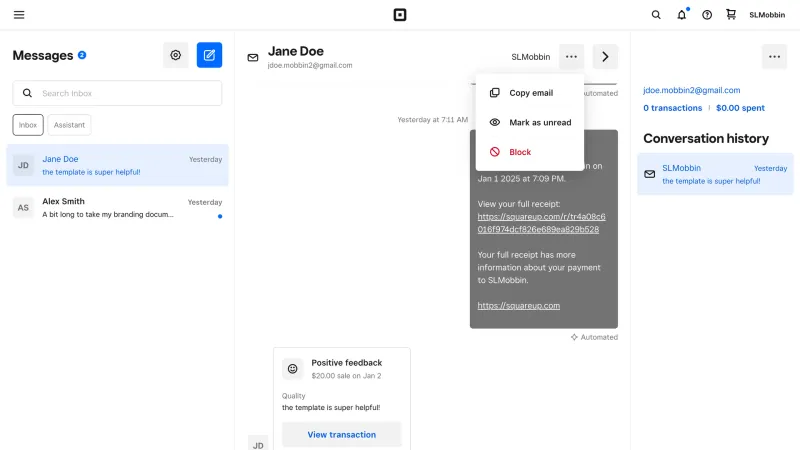
Task: Collapse the details panel with chevron arrow
Action: click(x=605, y=57)
